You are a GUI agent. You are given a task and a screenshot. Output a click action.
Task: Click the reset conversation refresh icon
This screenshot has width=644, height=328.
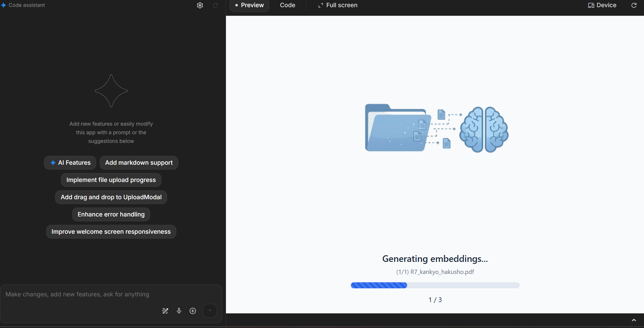tap(215, 5)
